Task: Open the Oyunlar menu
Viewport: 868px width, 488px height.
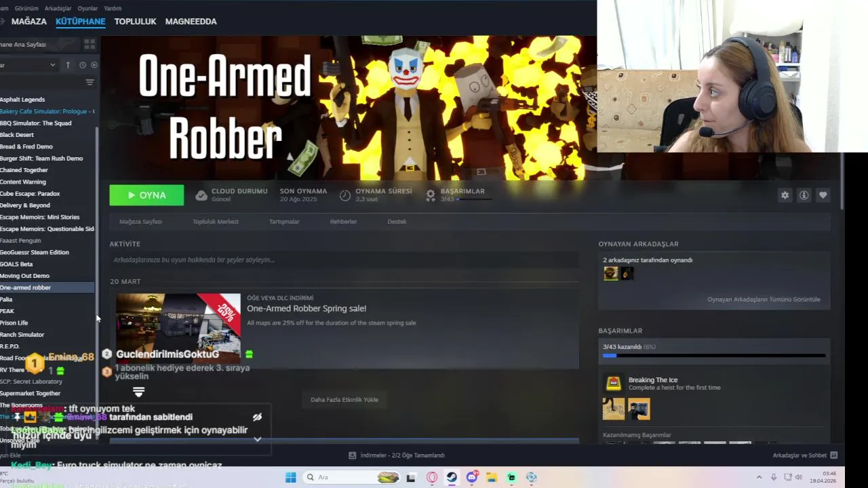Action: [x=87, y=8]
